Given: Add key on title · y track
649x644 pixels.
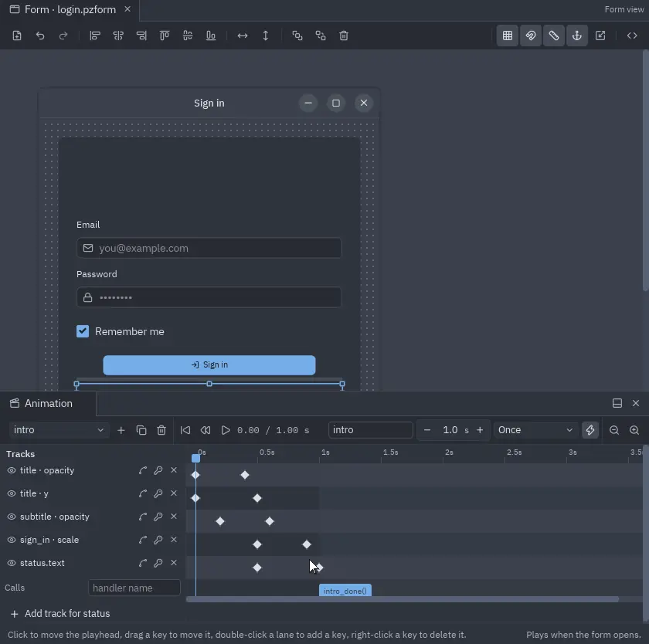Looking at the screenshot, I should (158, 493).
